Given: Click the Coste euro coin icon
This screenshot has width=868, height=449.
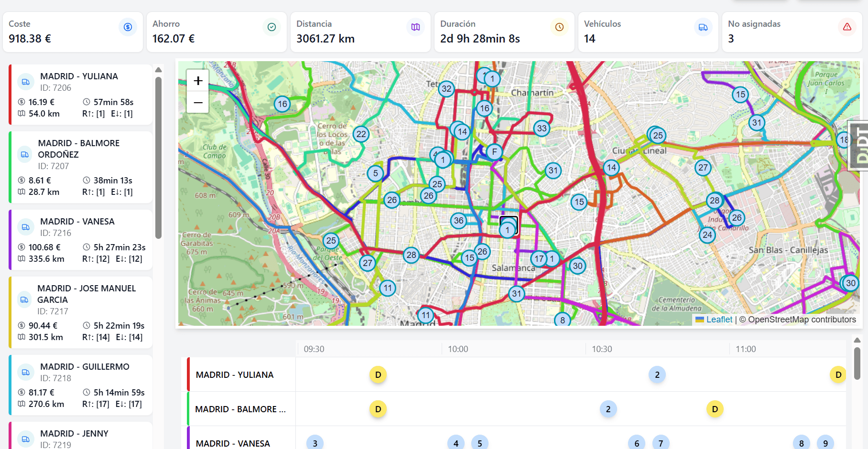Looking at the screenshot, I should 128,27.
